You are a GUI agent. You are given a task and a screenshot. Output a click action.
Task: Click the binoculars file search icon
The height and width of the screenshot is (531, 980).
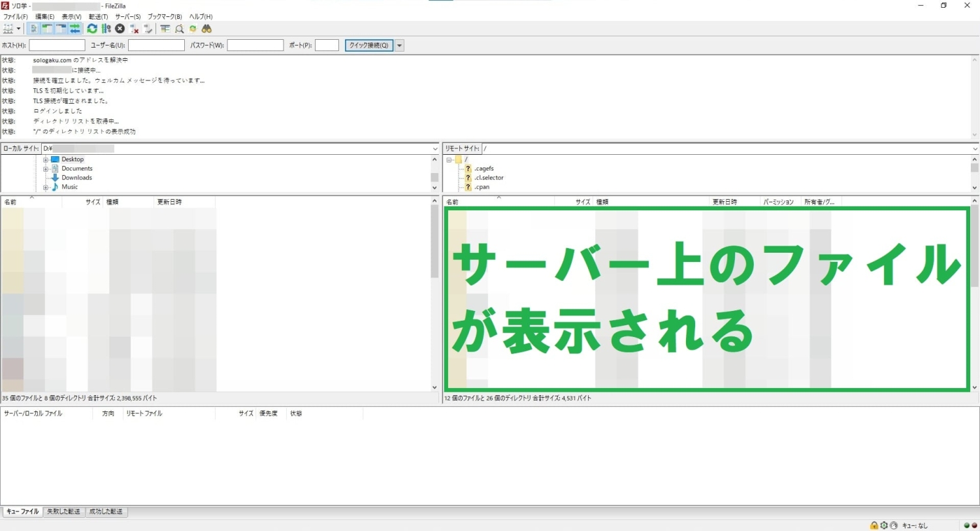(206, 29)
